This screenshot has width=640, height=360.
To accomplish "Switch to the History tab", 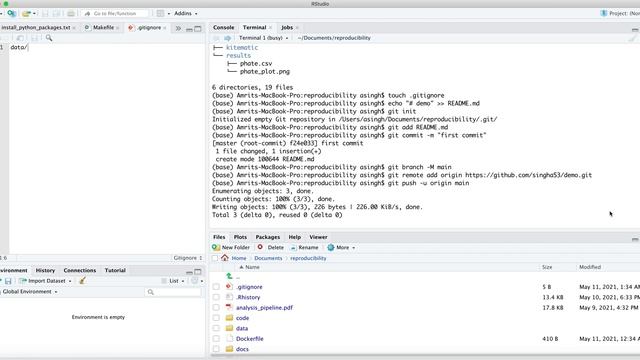I will [45, 270].
